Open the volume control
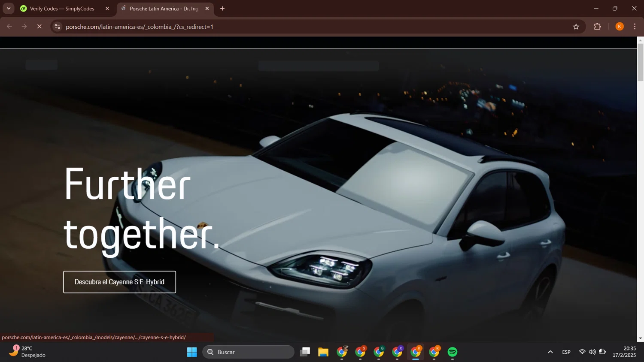This screenshot has width=644, height=362. coord(592,352)
